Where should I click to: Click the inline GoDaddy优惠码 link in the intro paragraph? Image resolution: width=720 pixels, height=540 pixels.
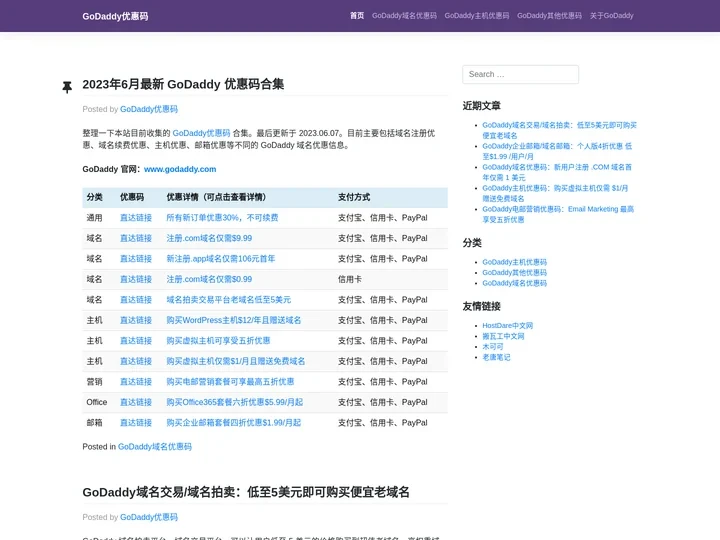pyautogui.click(x=201, y=133)
